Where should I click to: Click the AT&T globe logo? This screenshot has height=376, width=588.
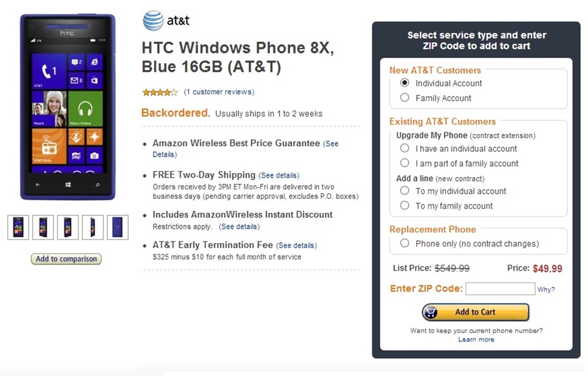coord(153,21)
